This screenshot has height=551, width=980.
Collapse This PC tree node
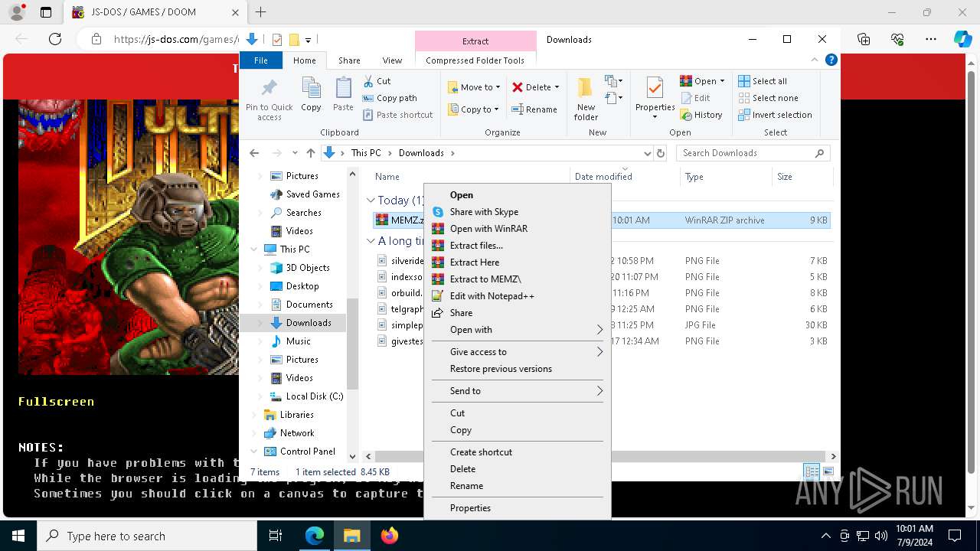pyautogui.click(x=254, y=249)
